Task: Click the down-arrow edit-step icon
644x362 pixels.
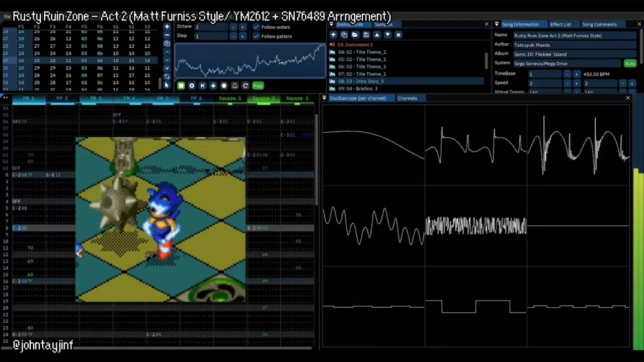Action: [213, 86]
